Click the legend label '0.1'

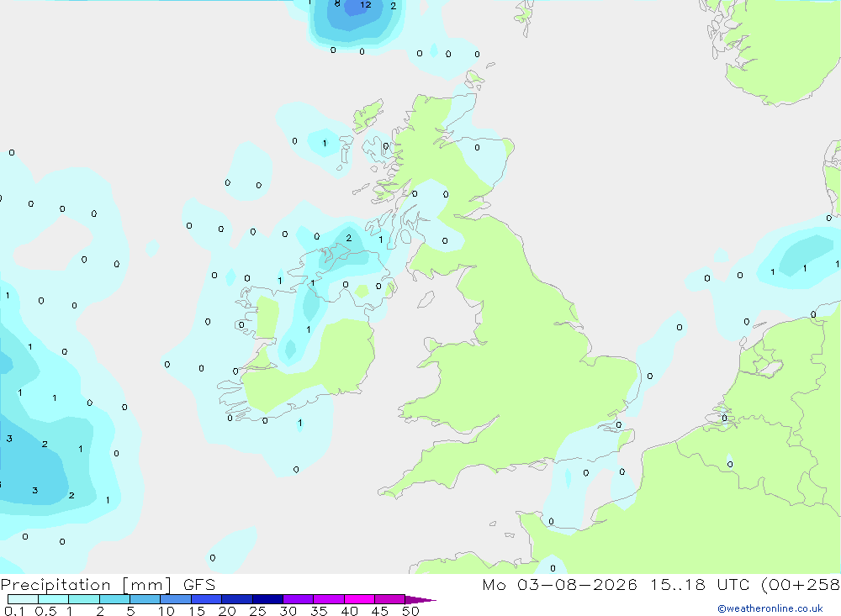(14, 611)
